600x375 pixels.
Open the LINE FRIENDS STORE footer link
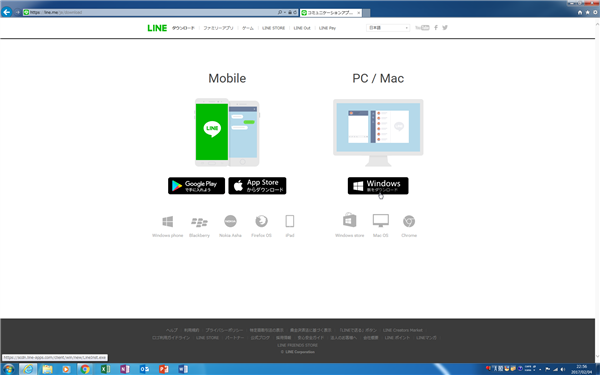tap(297, 345)
